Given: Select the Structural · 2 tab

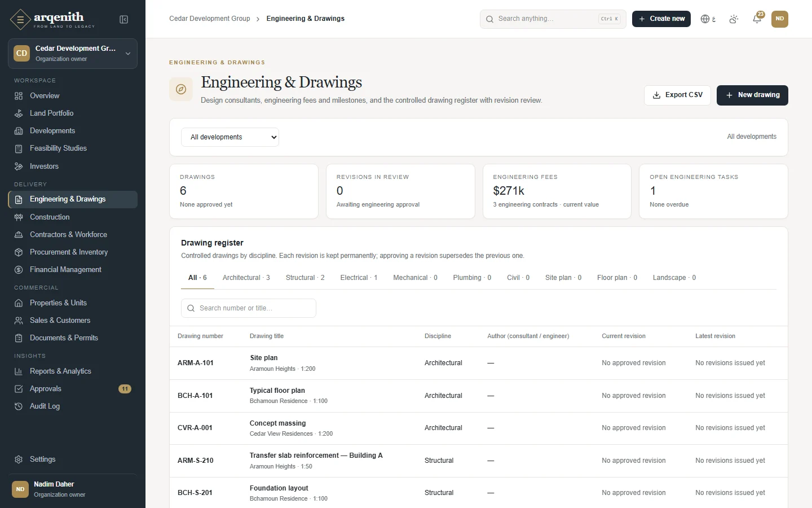Looking at the screenshot, I should click(305, 278).
